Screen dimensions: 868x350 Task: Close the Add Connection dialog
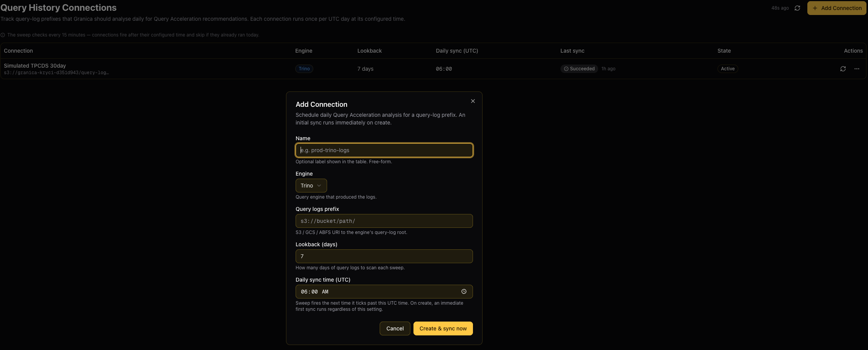[x=473, y=101]
